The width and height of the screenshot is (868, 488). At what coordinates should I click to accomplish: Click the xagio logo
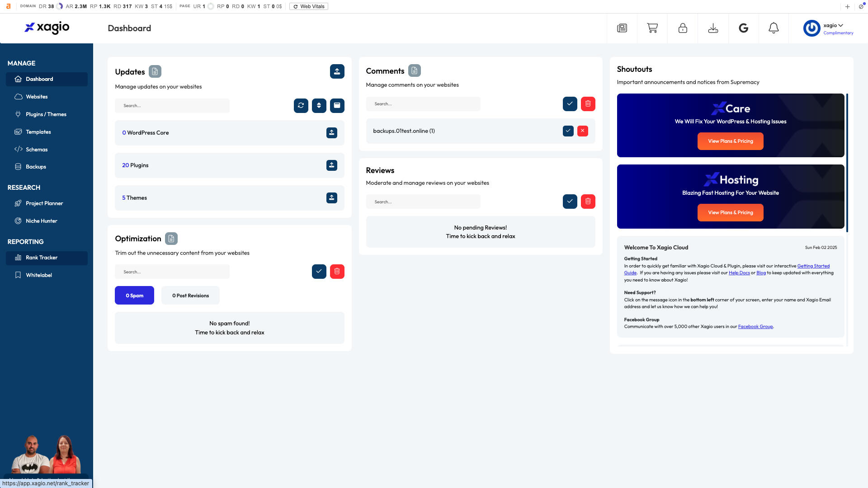tap(47, 28)
